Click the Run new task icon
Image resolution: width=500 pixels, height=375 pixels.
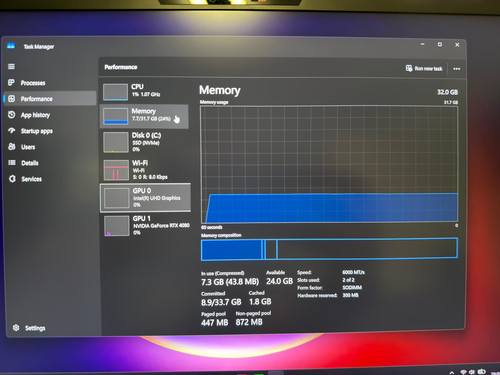click(409, 68)
